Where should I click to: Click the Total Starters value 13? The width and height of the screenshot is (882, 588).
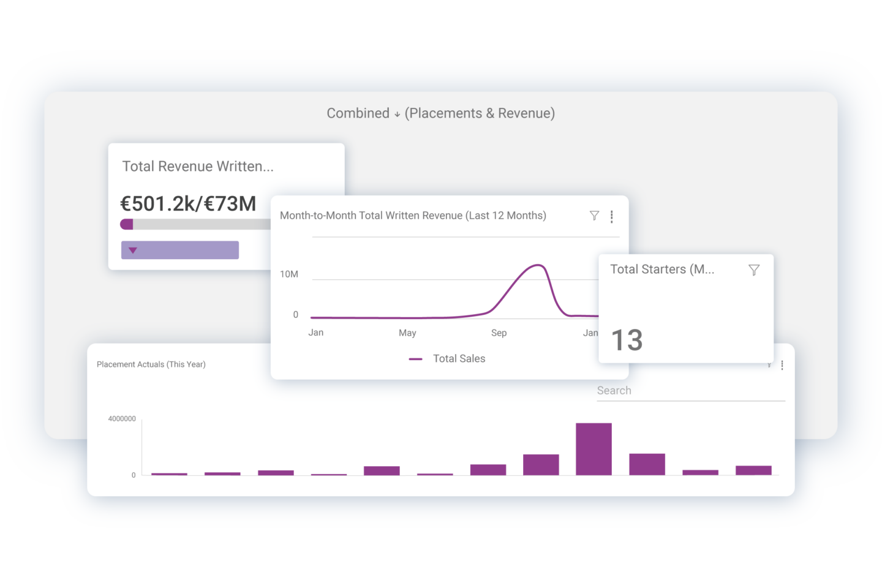[627, 340]
